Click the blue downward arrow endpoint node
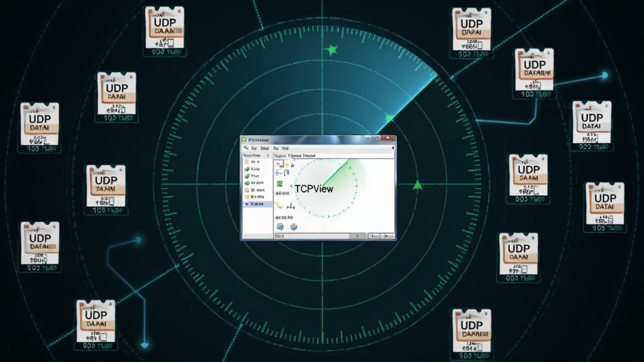The height and width of the screenshot is (362, 644). click(145, 345)
